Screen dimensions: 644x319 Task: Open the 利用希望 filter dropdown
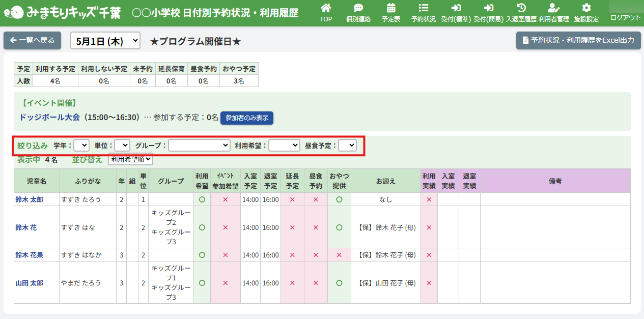284,146
